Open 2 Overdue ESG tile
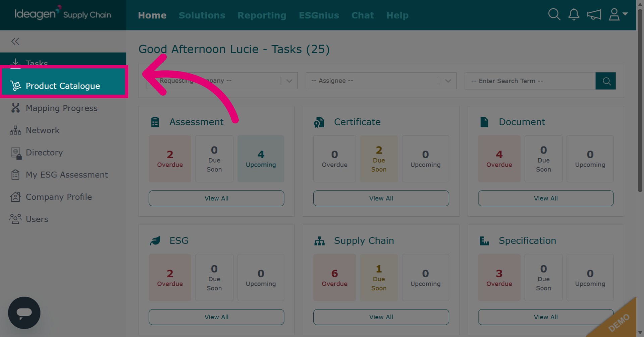 pos(170,277)
